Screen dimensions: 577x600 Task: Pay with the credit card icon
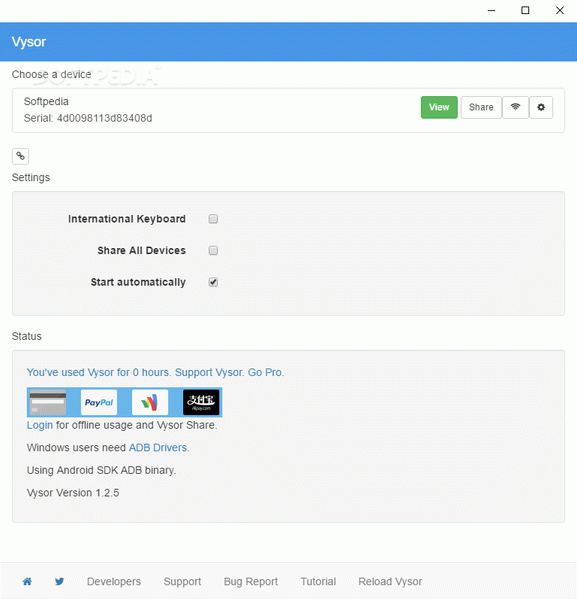(x=48, y=402)
